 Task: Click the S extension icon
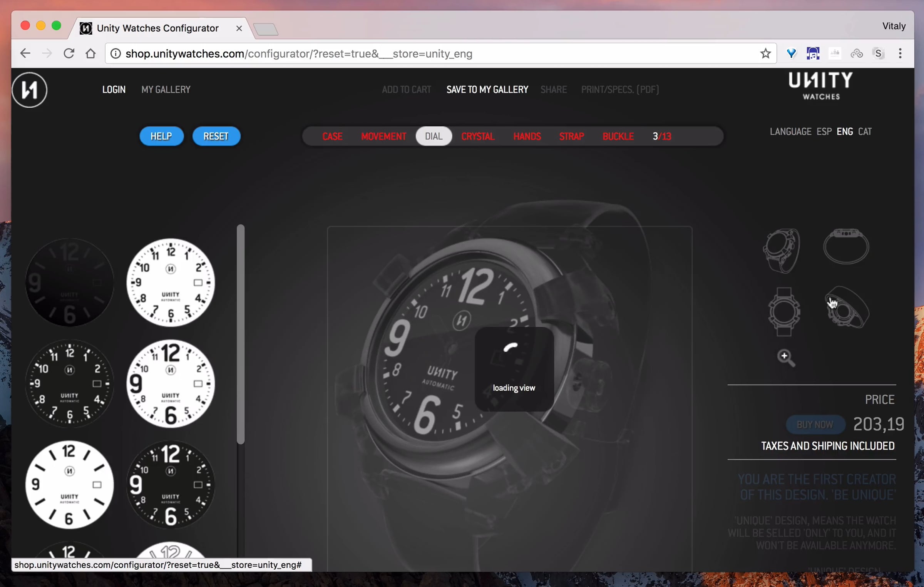click(x=878, y=54)
